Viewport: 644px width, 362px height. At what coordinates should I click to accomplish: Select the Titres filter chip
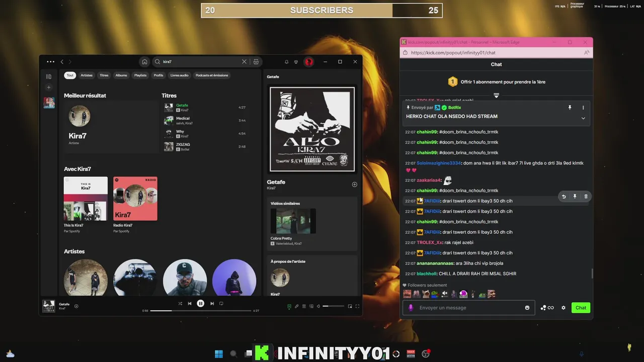(x=104, y=75)
